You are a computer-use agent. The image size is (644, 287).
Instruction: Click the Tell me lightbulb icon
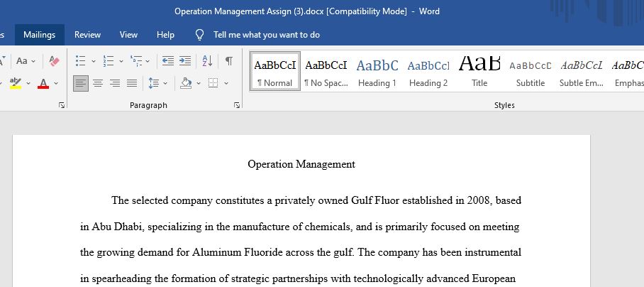click(199, 35)
